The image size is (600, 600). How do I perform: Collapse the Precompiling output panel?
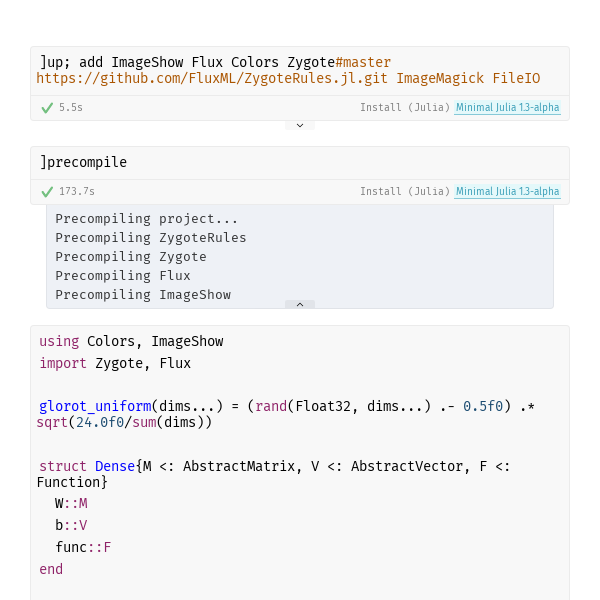tap(300, 305)
